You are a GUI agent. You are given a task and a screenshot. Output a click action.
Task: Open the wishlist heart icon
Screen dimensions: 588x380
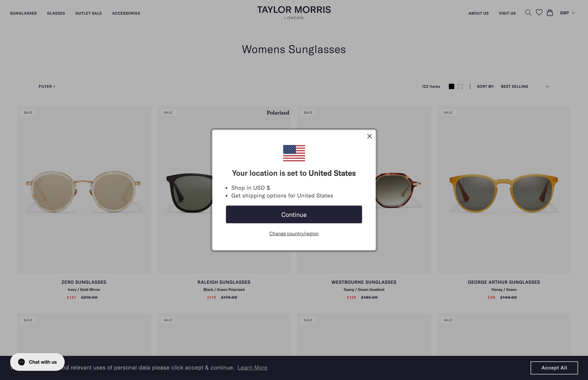click(x=539, y=13)
